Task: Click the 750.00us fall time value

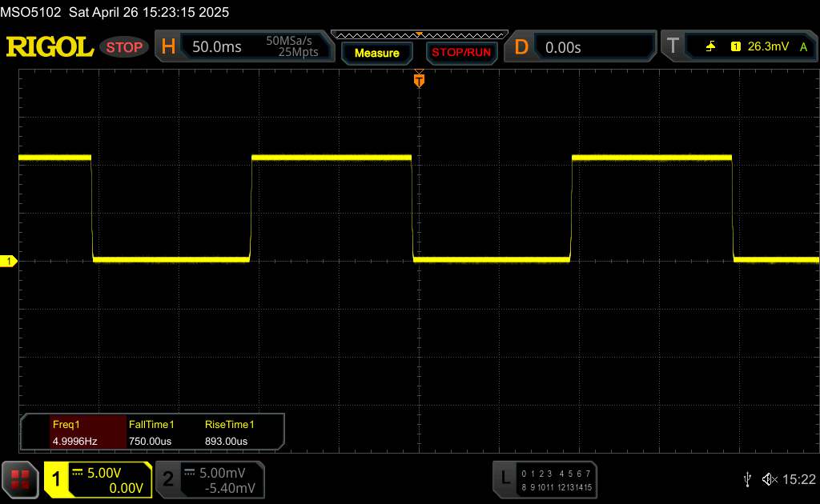Action: [x=150, y=442]
